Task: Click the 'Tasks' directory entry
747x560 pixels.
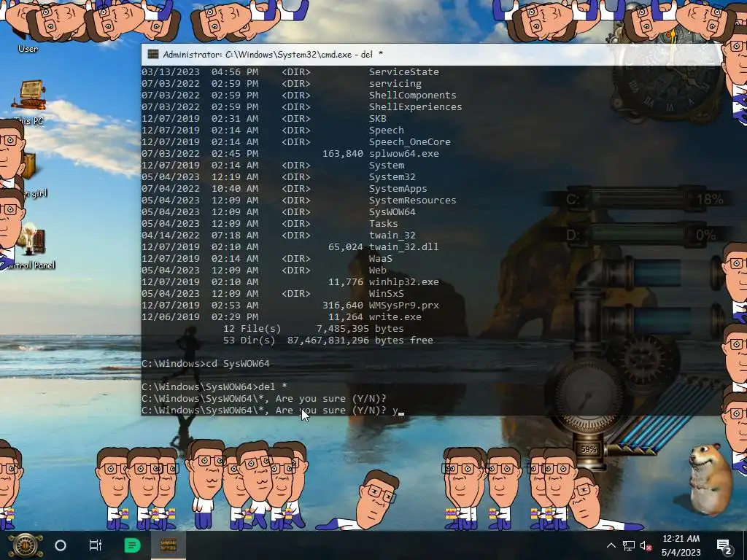Action: (x=384, y=223)
